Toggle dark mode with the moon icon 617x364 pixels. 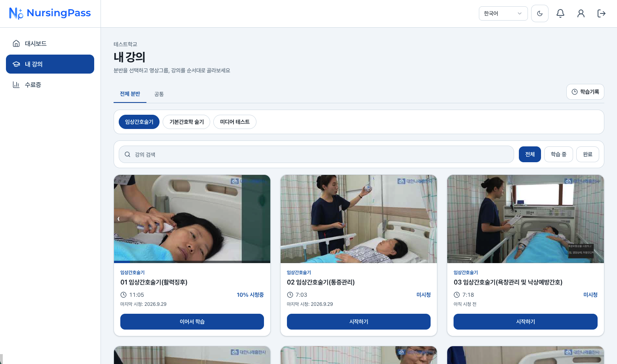click(540, 13)
